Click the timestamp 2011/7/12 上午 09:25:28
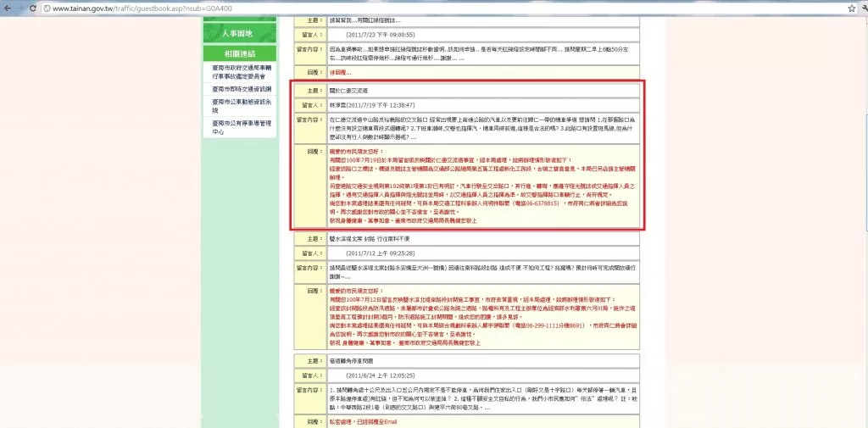Viewport: 868px width, 428px height. click(380, 253)
